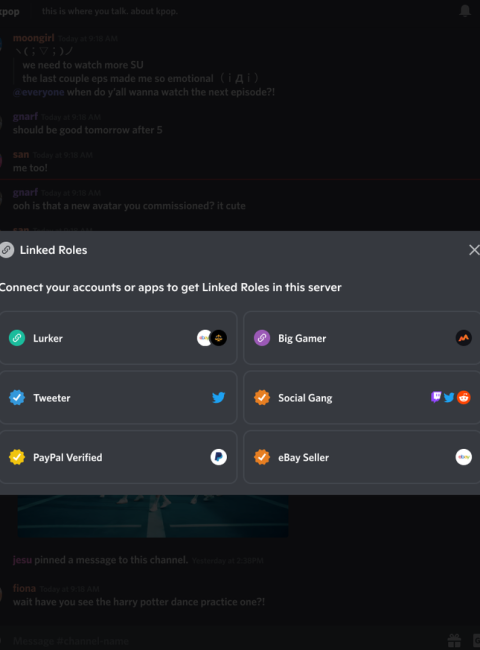Click the Linked Roles header link icon
The height and width of the screenshot is (650, 480).
tap(6, 250)
